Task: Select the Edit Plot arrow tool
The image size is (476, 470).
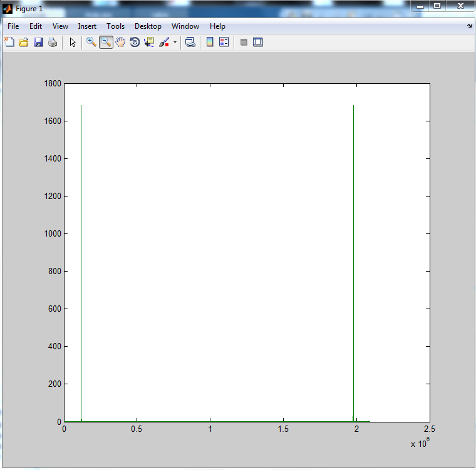Action: click(73, 43)
